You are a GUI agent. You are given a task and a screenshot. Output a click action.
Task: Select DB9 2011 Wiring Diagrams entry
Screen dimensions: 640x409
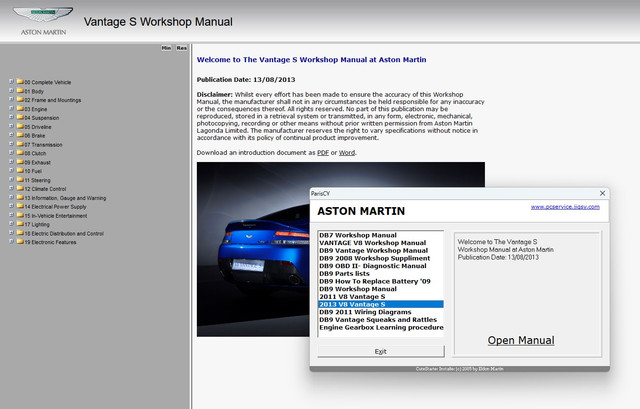(380, 312)
